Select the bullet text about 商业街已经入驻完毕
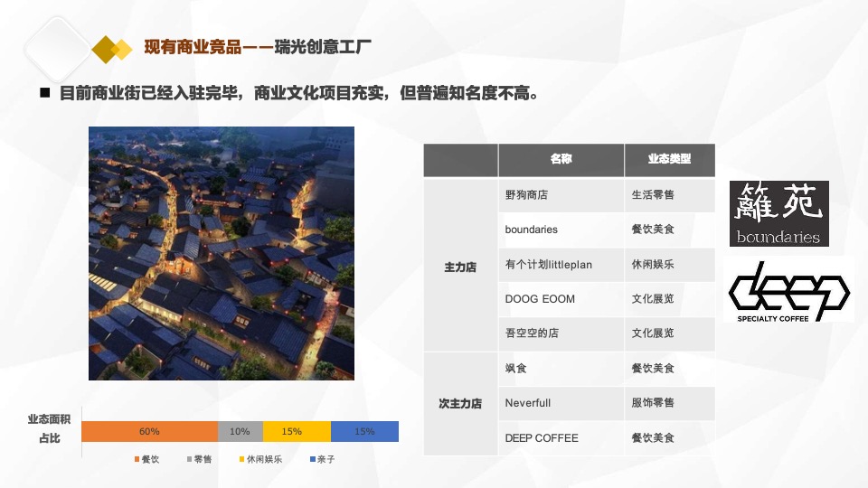This screenshot has height=488, width=868. coord(299,93)
